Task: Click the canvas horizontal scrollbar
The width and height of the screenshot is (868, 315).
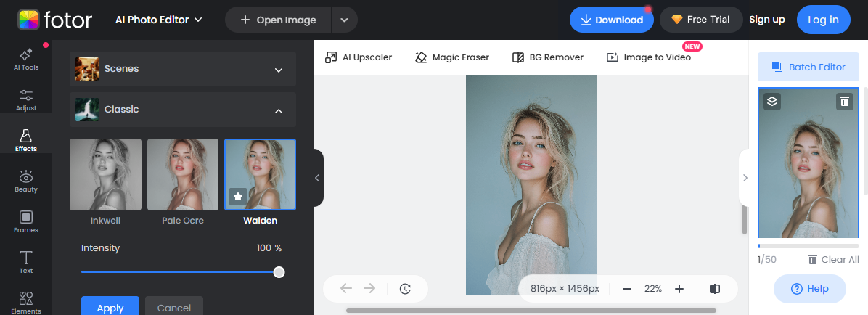Action: [531, 311]
